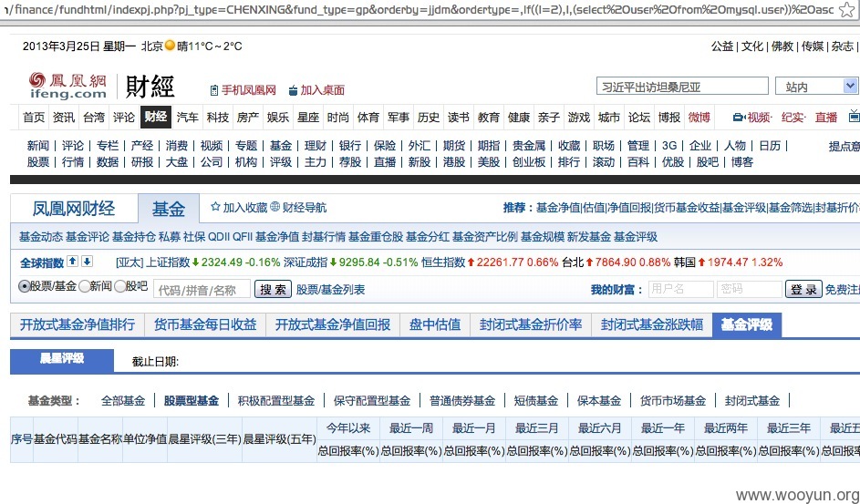Image resolution: width=860 pixels, height=504 pixels.
Task: Click the 加入桌面 desktop icon
Action: click(x=293, y=90)
